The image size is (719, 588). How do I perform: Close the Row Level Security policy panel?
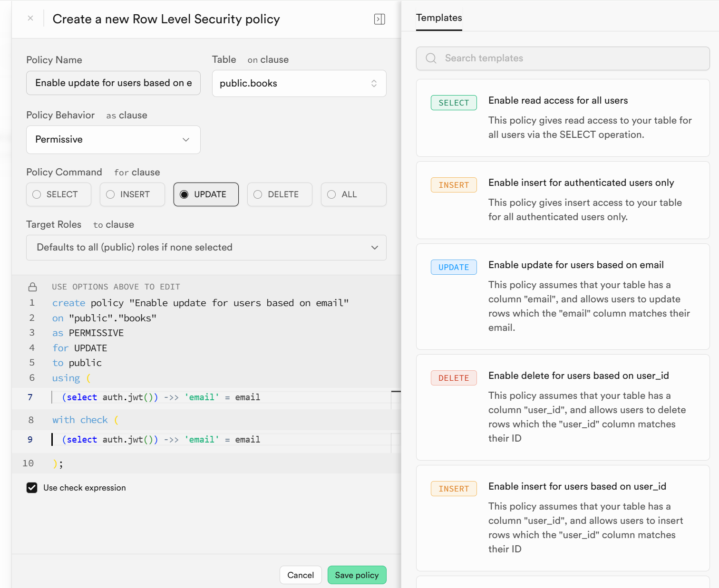(30, 19)
